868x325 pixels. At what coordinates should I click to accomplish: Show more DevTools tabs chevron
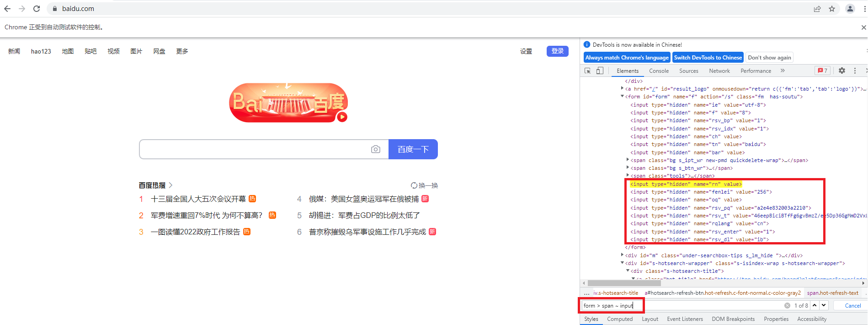click(x=783, y=70)
